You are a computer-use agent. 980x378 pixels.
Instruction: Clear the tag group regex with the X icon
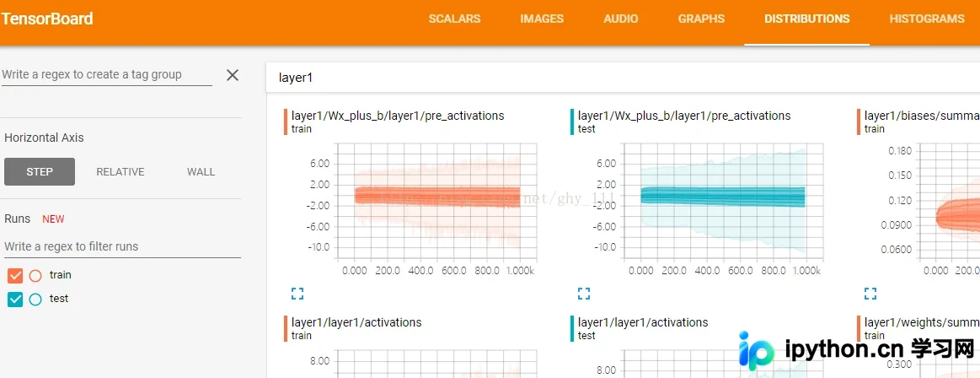click(233, 75)
